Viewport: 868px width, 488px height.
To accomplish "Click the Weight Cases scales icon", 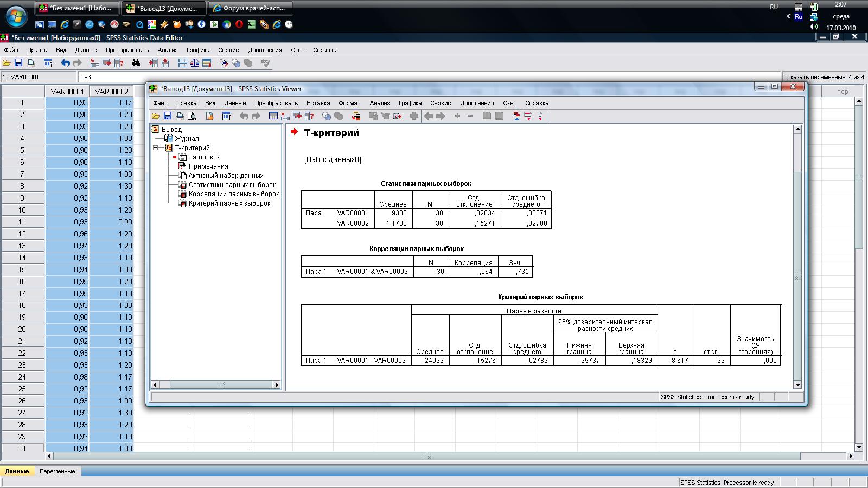I will click(x=195, y=63).
